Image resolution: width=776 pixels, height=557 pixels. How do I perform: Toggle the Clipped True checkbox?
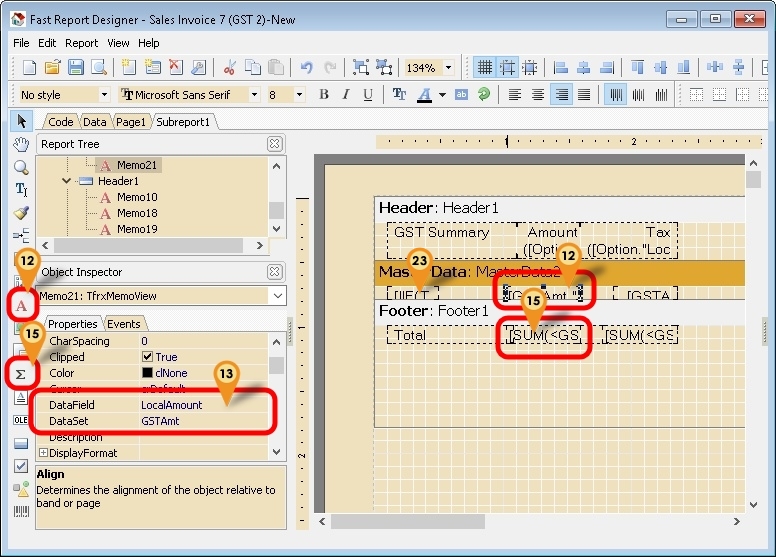click(147, 357)
